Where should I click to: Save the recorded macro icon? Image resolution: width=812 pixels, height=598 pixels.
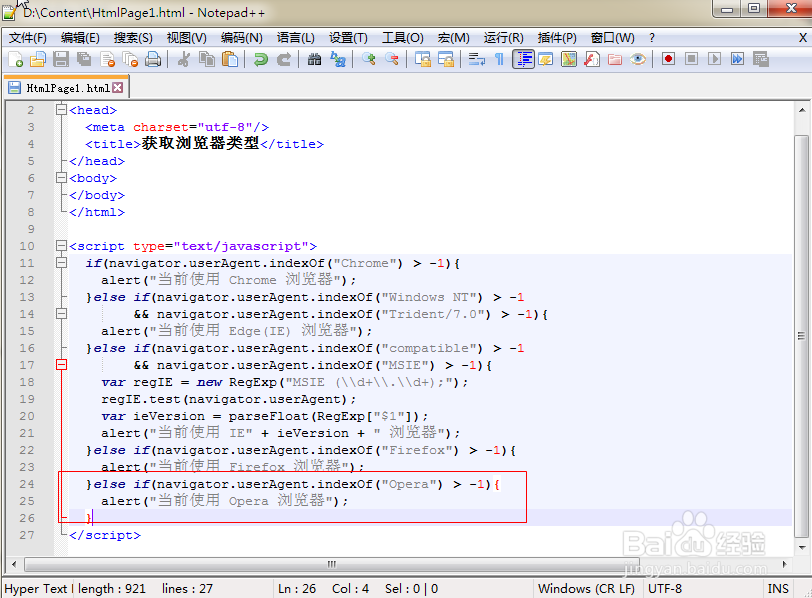click(760, 59)
